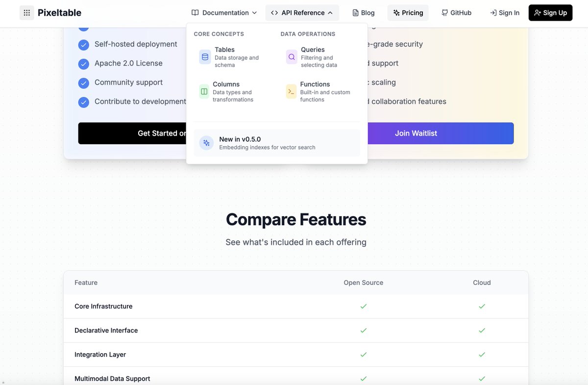The image size is (588, 385).
Task: Click the document icon beside Blog
Action: [x=356, y=13]
